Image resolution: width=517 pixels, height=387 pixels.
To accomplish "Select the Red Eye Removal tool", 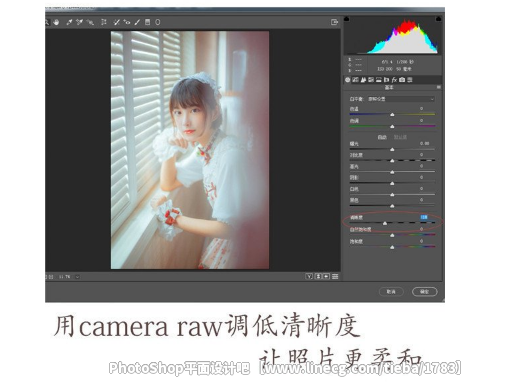I will click(x=127, y=22).
